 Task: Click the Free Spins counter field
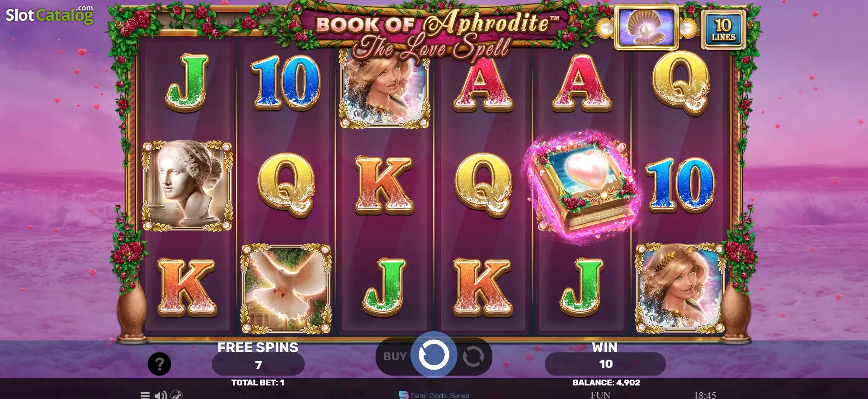(258, 365)
